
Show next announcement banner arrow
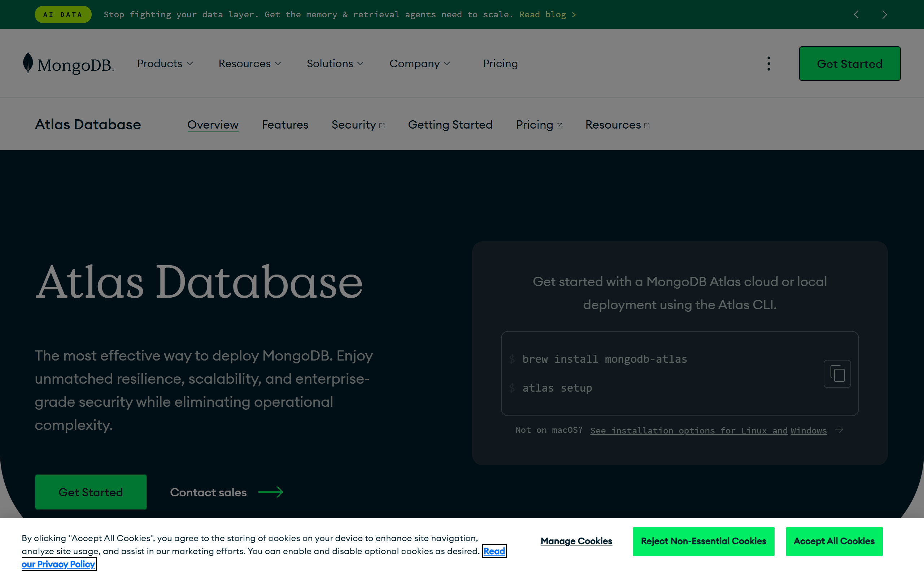(x=884, y=14)
